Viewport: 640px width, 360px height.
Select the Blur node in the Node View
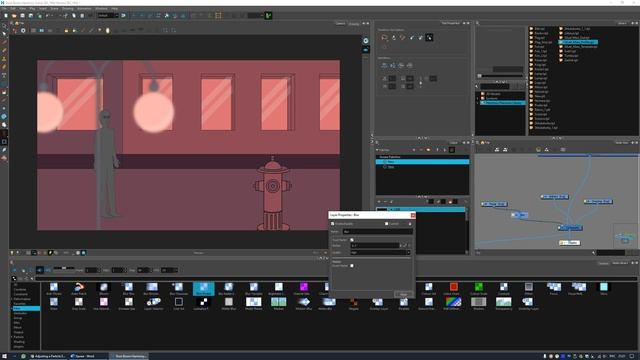[520, 215]
